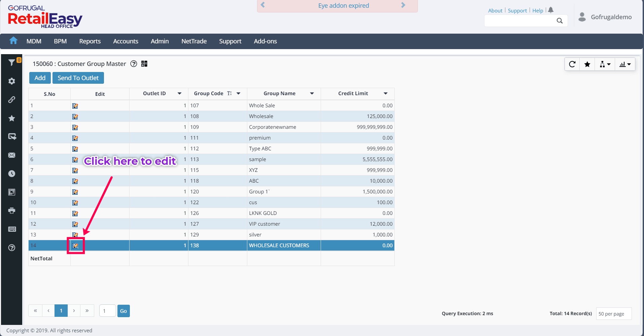Expand the hierarchy view dropdown button
644x336 pixels.
click(605, 64)
